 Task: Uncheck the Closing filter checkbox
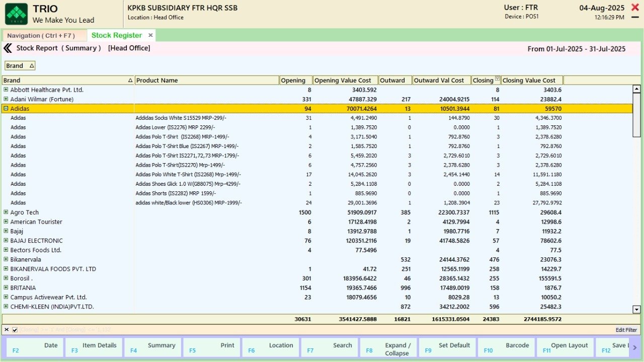(15, 330)
